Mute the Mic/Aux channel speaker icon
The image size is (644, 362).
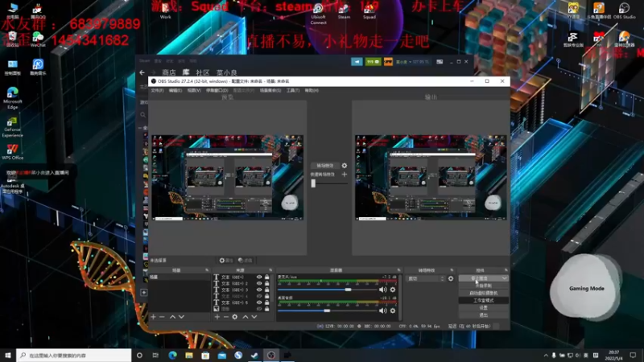(383, 290)
